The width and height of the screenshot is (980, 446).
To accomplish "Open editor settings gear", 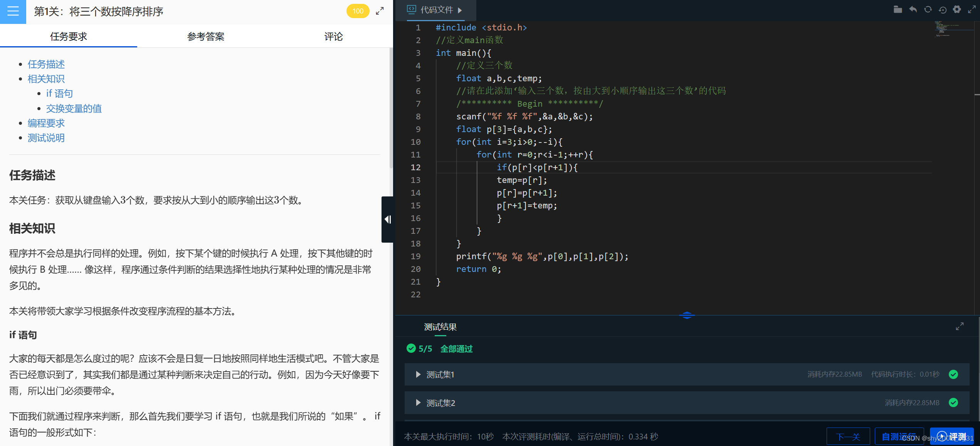I will (x=957, y=10).
